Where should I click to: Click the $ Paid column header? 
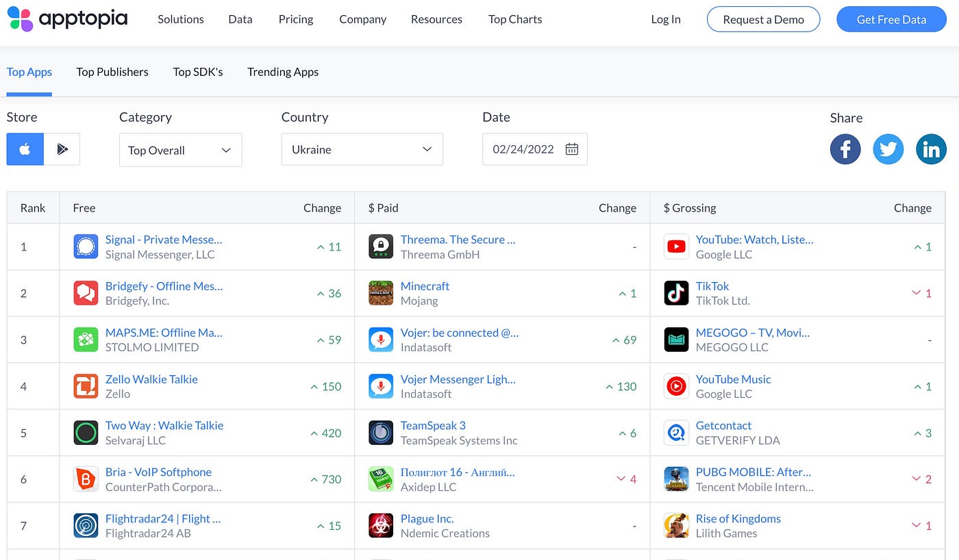(383, 208)
